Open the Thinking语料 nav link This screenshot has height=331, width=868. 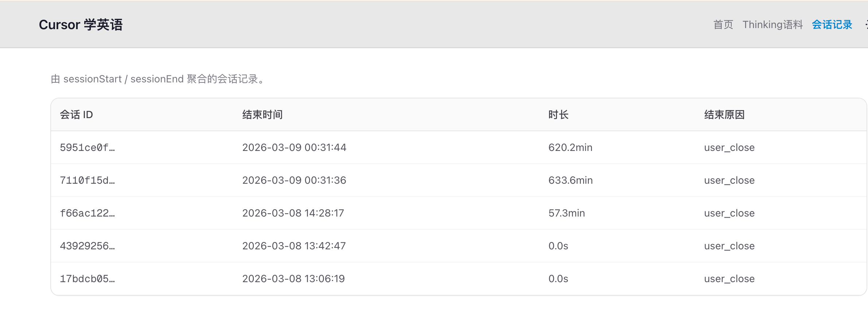[x=772, y=25]
